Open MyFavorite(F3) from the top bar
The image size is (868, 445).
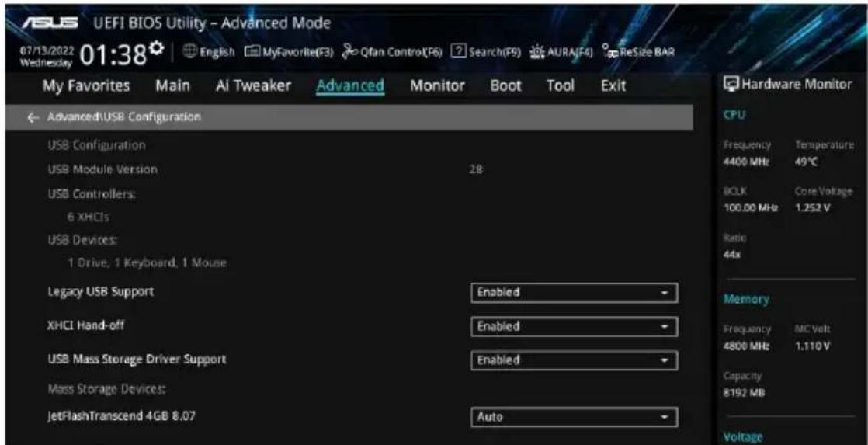(x=289, y=53)
